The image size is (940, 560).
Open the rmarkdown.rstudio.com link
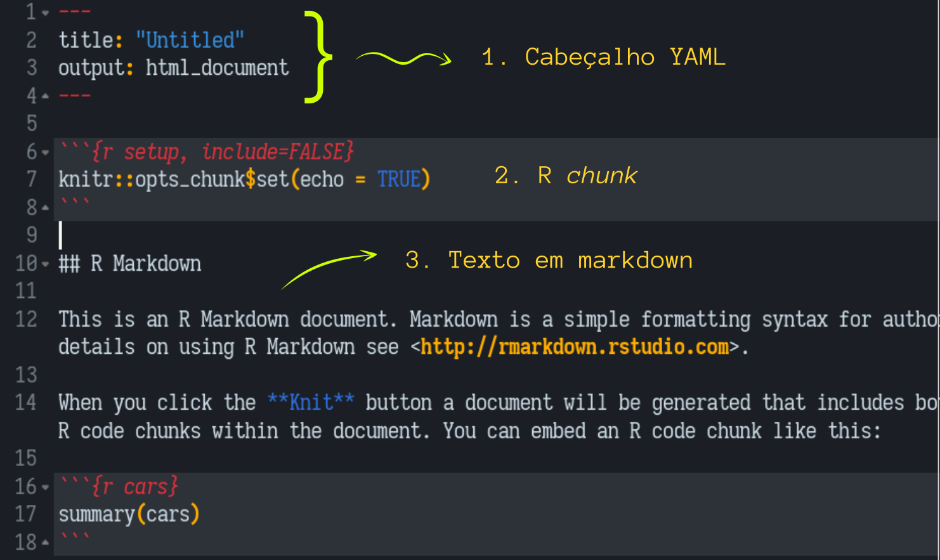tap(575, 347)
